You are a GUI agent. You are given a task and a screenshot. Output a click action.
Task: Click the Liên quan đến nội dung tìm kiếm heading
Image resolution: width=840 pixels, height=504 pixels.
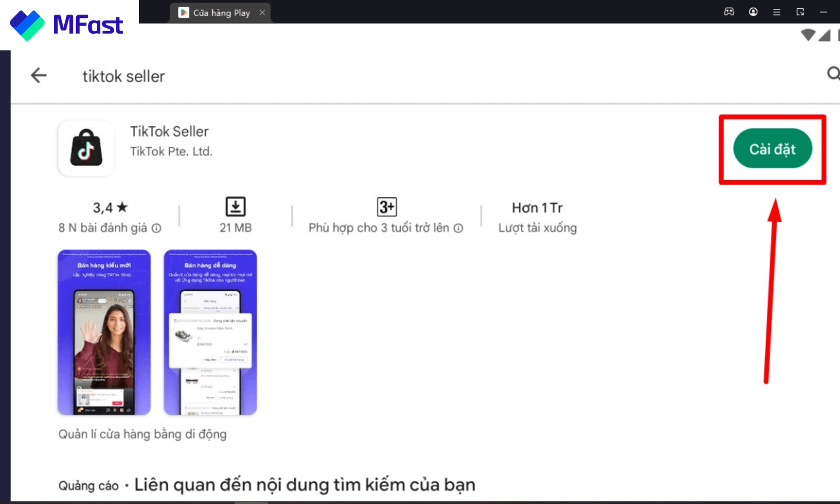[x=304, y=485]
